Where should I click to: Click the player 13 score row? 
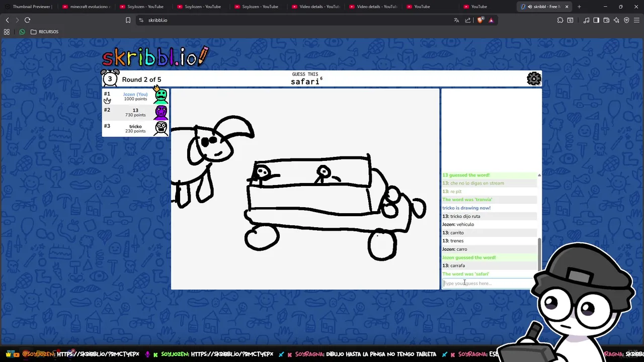pyautogui.click(x=135, y=113)
